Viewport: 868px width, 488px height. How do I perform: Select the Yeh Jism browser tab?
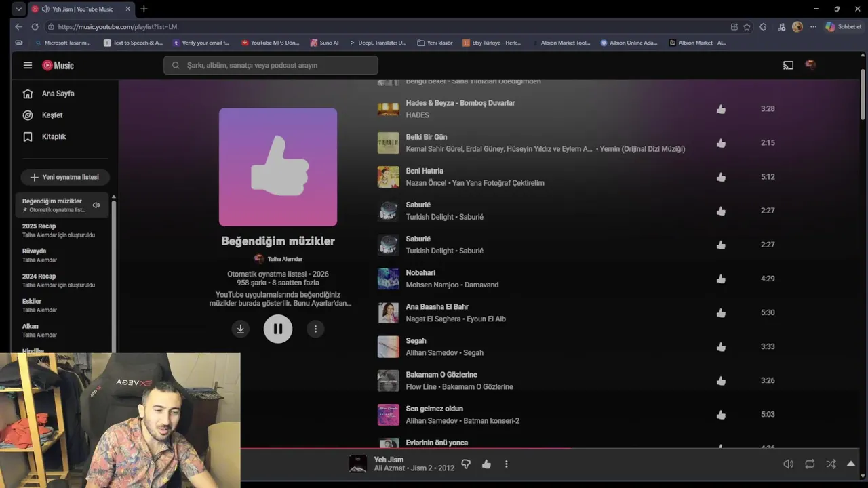[81, 9]
